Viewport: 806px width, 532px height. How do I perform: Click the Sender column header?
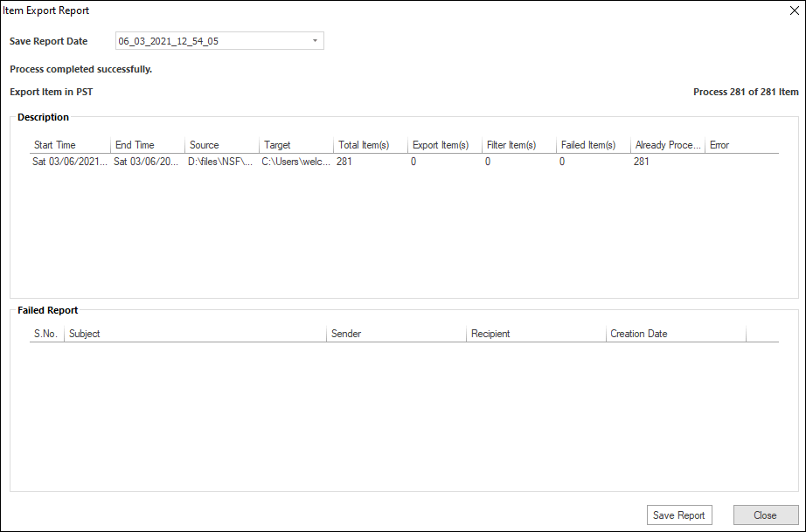396,334
